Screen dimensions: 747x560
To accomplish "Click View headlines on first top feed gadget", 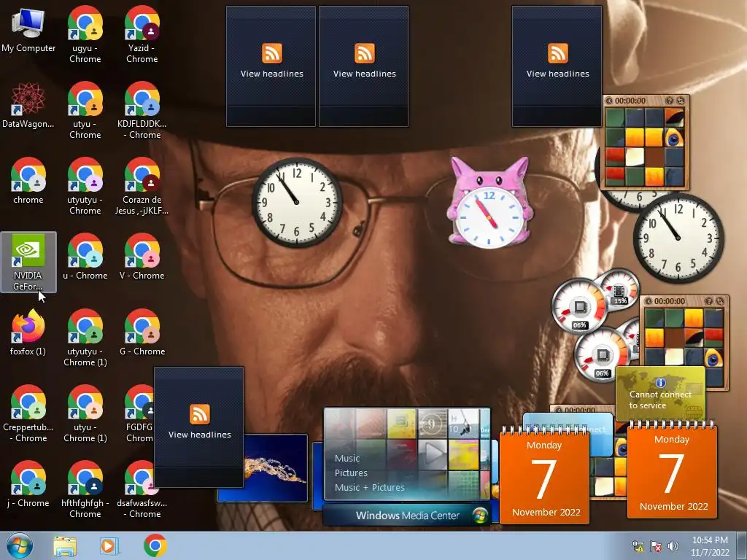I will [x=271, y=74].
